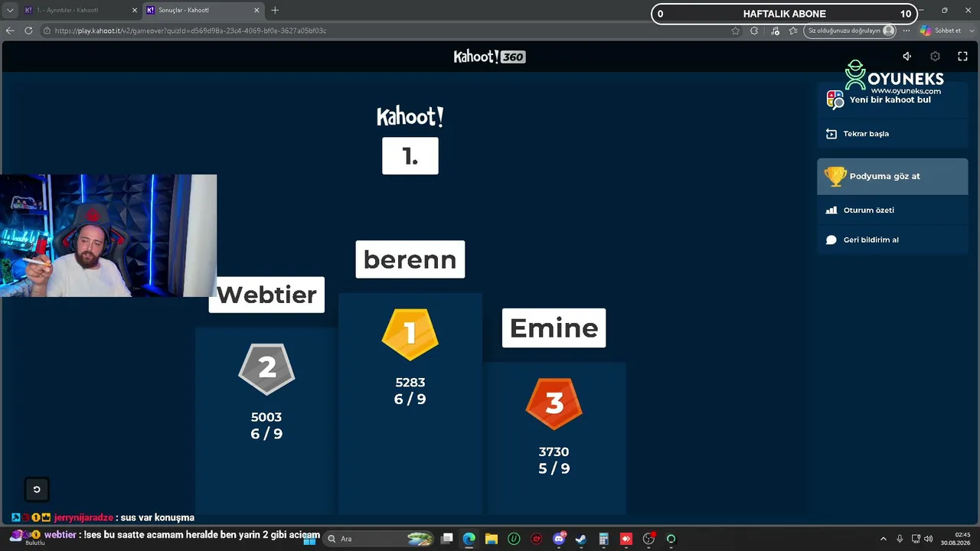Click the replay arrow button at bottom-left
This screenshot has height=551, width=980.
click(x=37, y=490)
